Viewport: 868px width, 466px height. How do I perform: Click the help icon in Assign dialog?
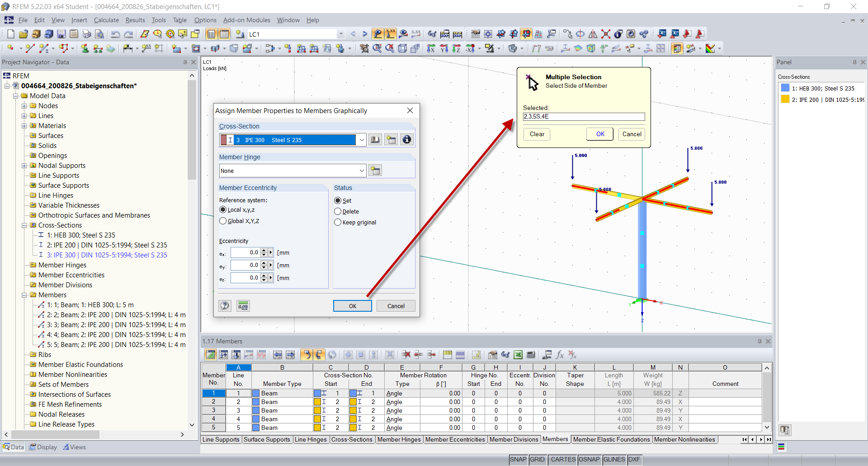point(225,306)
